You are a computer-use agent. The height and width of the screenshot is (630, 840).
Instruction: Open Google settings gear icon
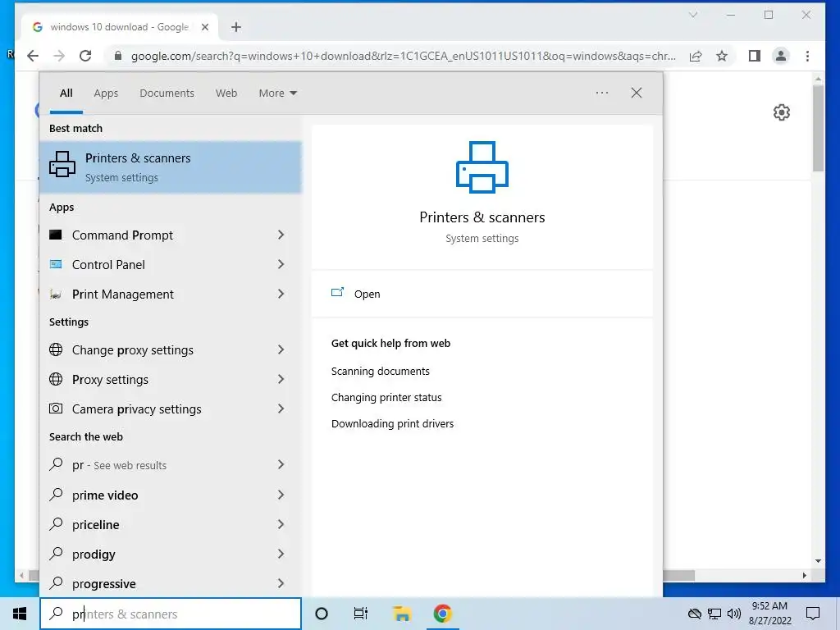(782, 112)
